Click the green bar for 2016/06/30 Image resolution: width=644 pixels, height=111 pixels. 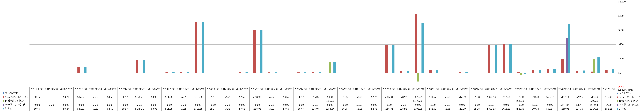tap(330, 68)
